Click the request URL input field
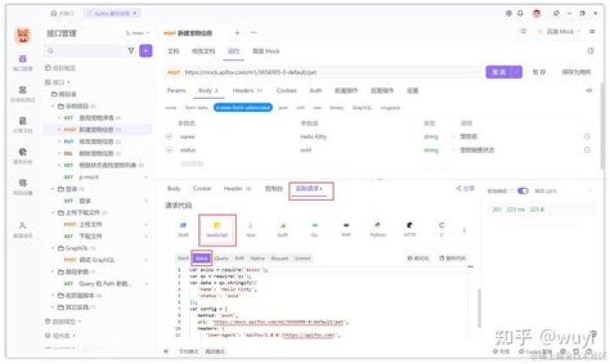 324,72
